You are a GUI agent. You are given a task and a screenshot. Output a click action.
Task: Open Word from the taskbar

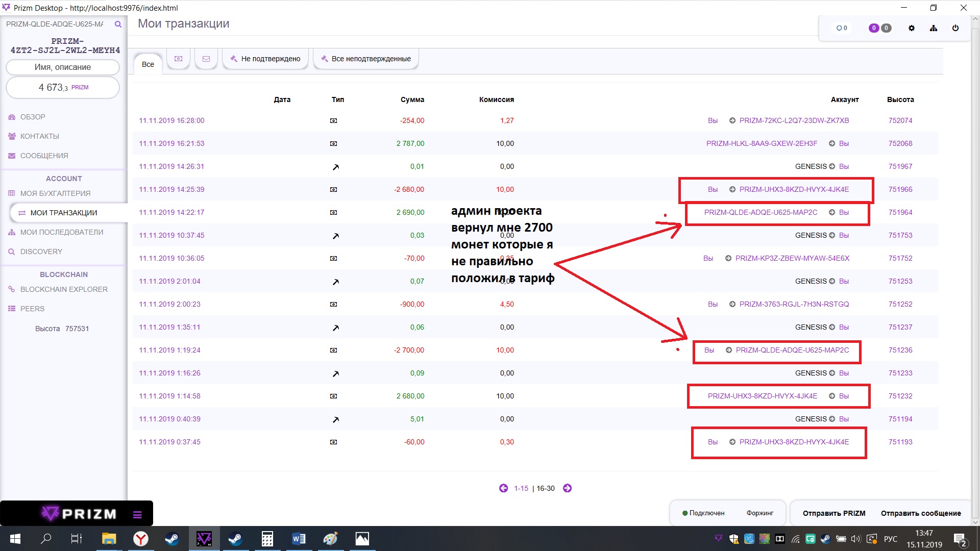click(299, 539)
